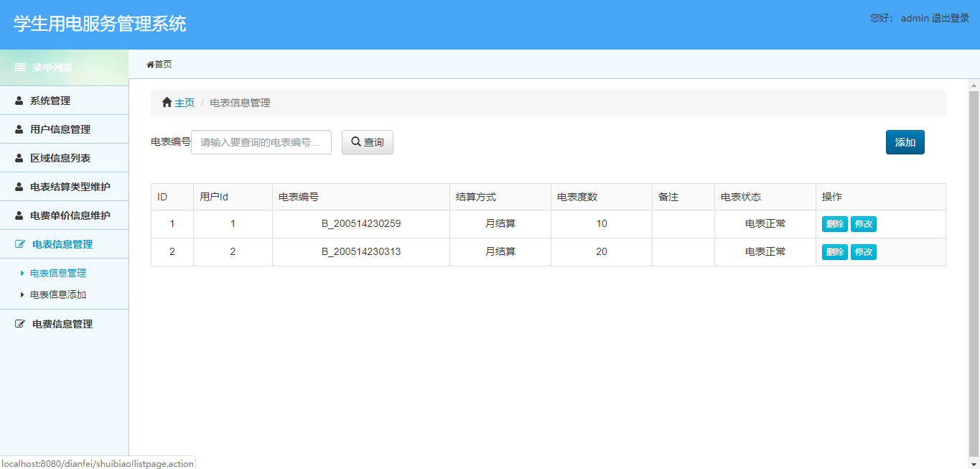Screen dimensions: 980x469
Task: Click cell B_200514230259
Action: tap(361, 224)
